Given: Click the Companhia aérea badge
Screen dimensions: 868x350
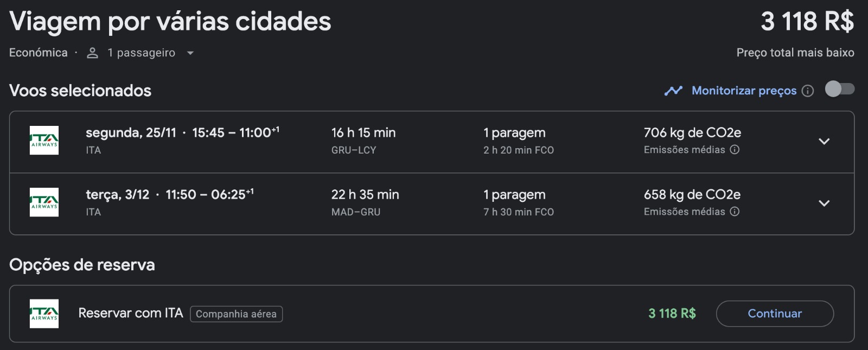Looking at the screenshot, I should tap(236, 314).
